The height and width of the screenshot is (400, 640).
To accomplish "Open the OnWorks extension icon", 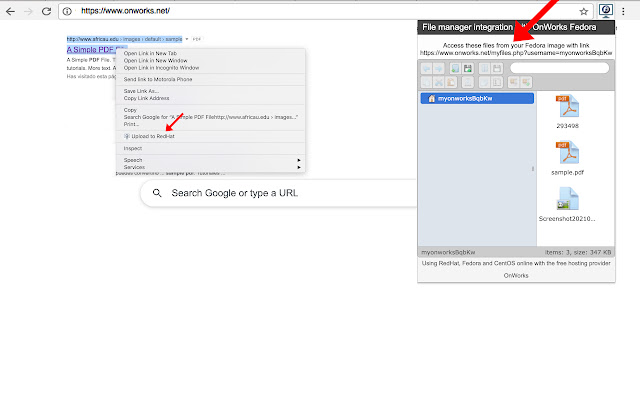I will 606,11.
